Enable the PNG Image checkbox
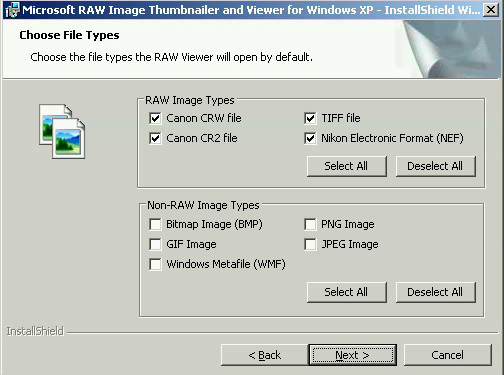 [x=310, y=224]
